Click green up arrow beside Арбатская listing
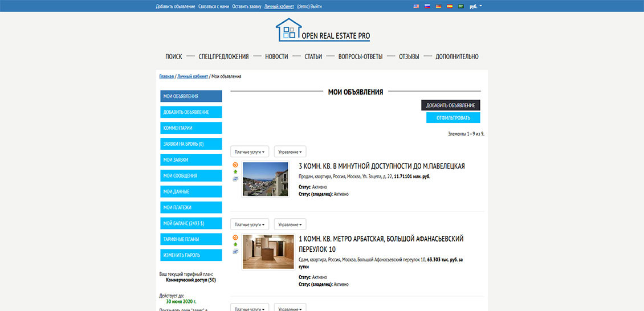Viewport: 644px width, 311px height. (x=235, y=244)
